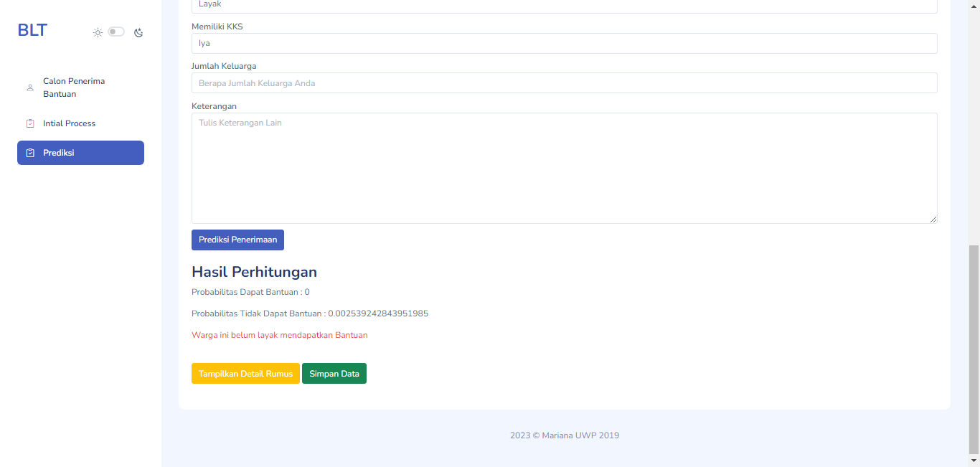Open the dropdown showing Layak
The height and width of the screenshot is (467, 980).
point(564,6)
